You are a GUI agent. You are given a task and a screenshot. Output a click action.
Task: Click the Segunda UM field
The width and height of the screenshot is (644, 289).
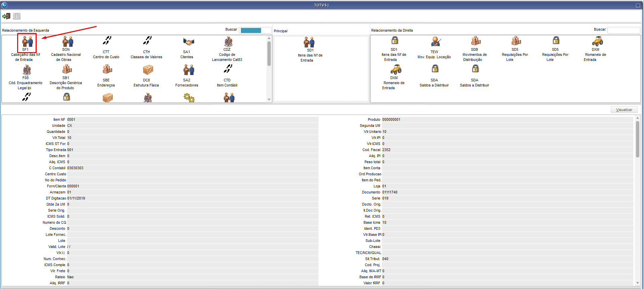[507, 125]
